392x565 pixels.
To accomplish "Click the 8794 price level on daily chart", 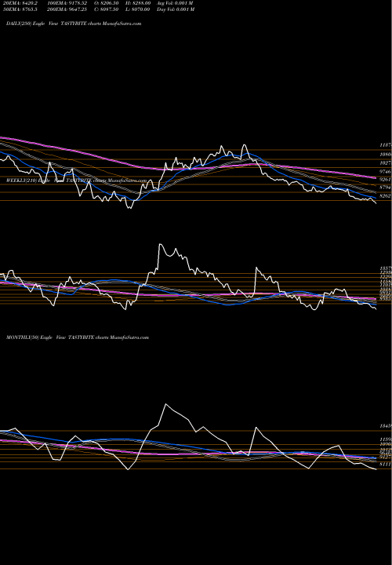I will pyautogui.click(x=385, y=188).
